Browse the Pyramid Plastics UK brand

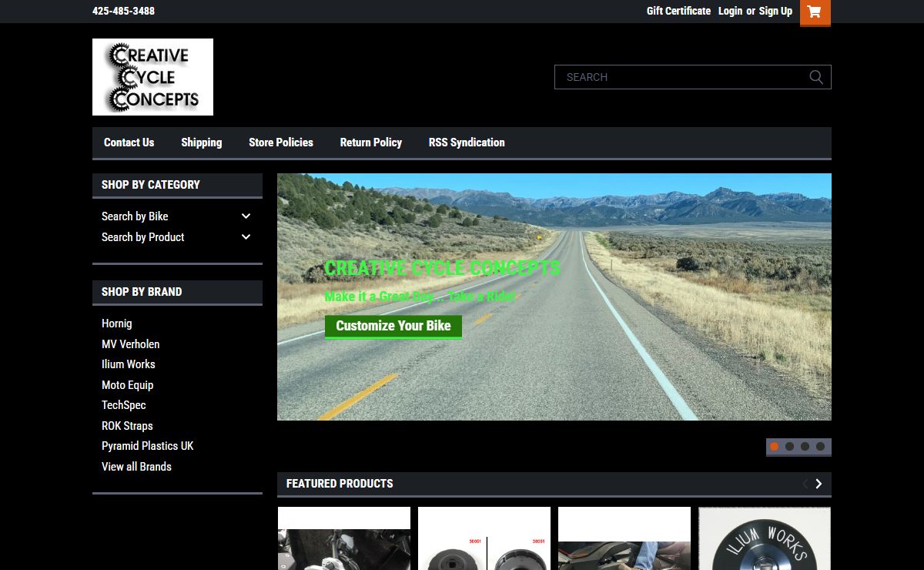click(148, 446)
